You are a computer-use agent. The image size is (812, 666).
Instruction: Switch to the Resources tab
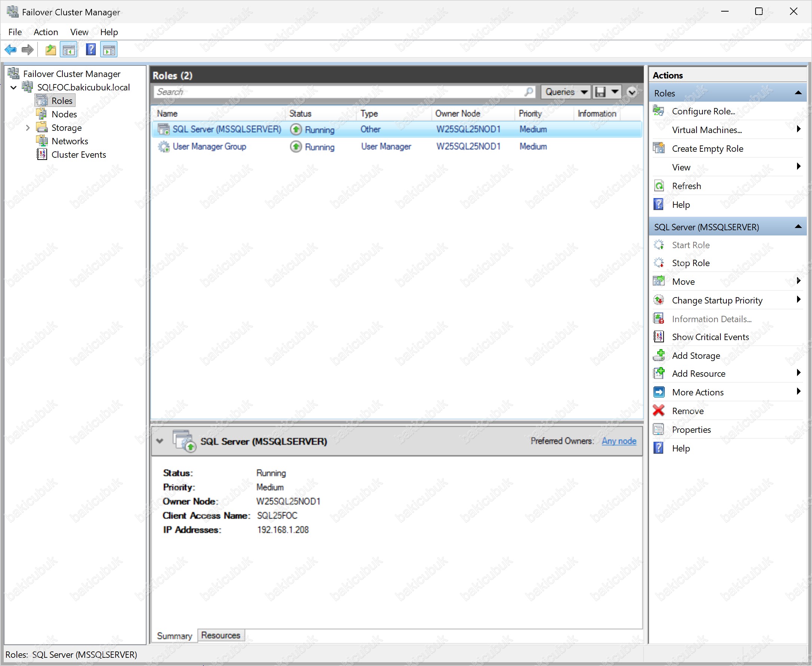[220, 635]
